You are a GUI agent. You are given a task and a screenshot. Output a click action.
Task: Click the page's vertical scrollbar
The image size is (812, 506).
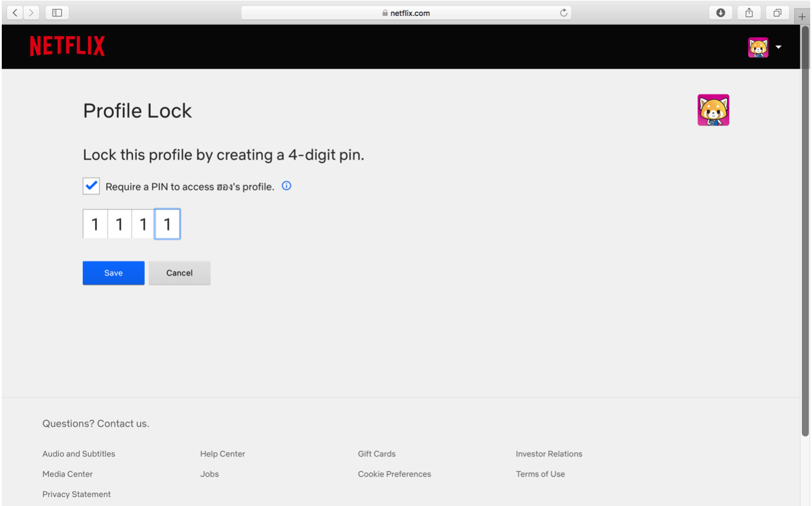pyautogui.click(x=805, y=236)
